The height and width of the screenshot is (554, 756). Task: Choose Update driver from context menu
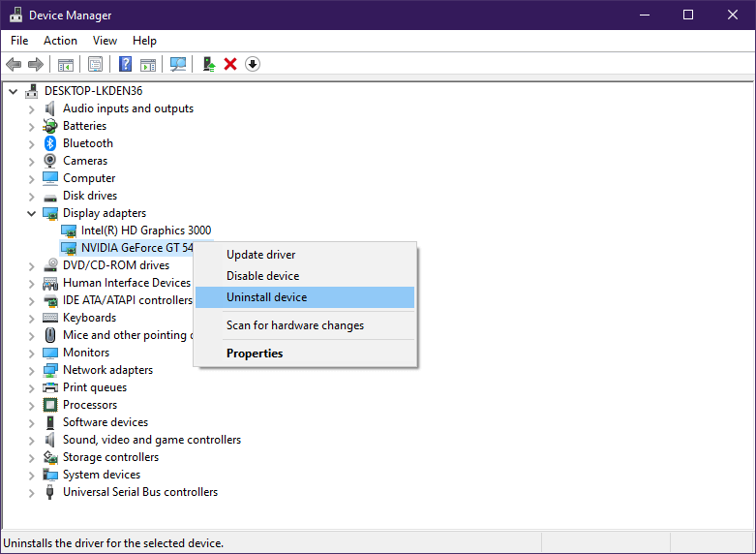(x=305, y=255)
